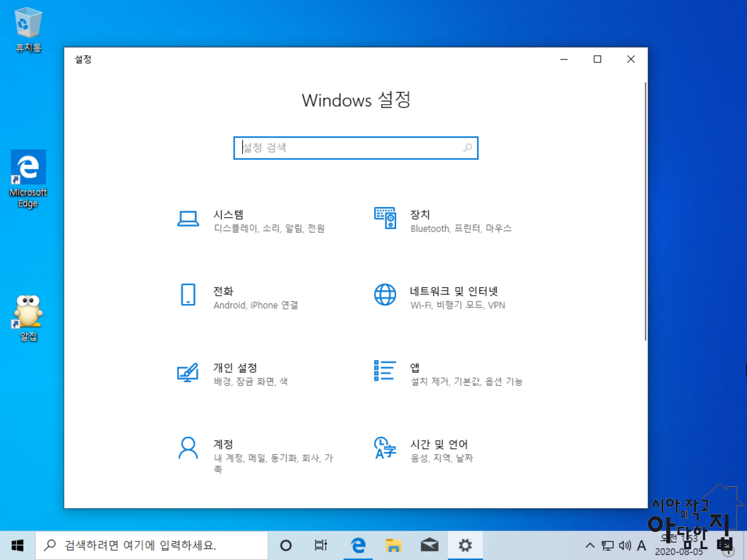
Task: Open the 장치 settings label
Action: 420,214
